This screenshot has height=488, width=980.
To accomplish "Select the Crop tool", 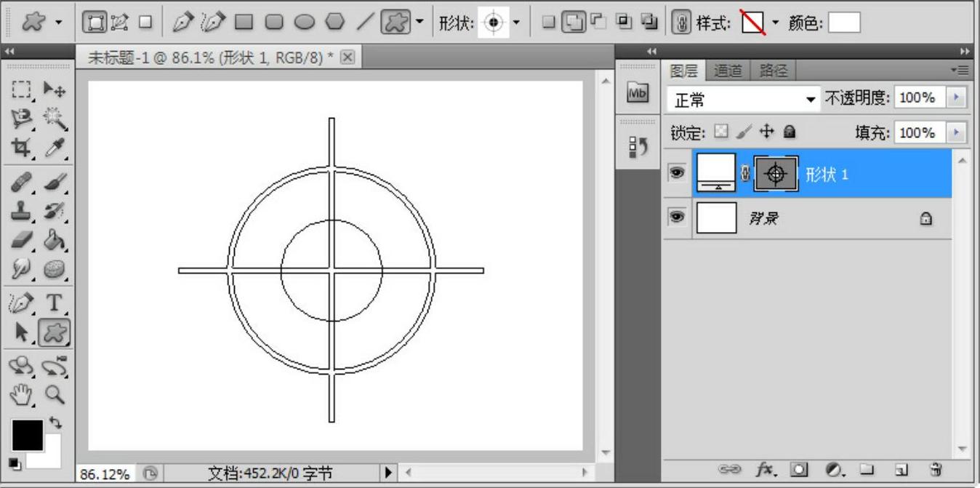I will [x=20, y=147].
